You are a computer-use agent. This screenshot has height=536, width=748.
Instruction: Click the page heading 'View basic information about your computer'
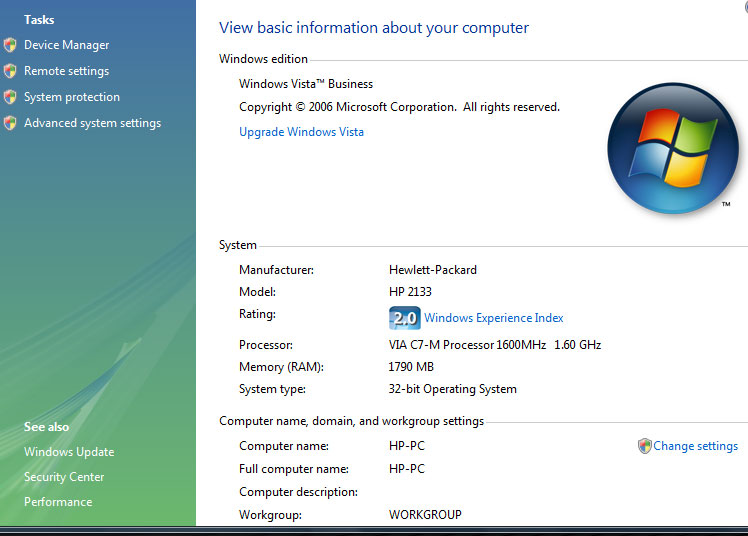tap(374, 28)
